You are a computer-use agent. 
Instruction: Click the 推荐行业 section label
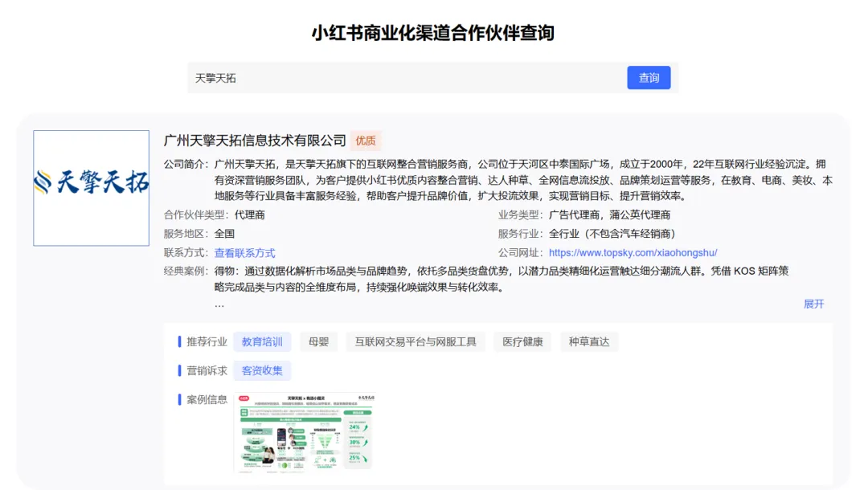coord(207,341)
